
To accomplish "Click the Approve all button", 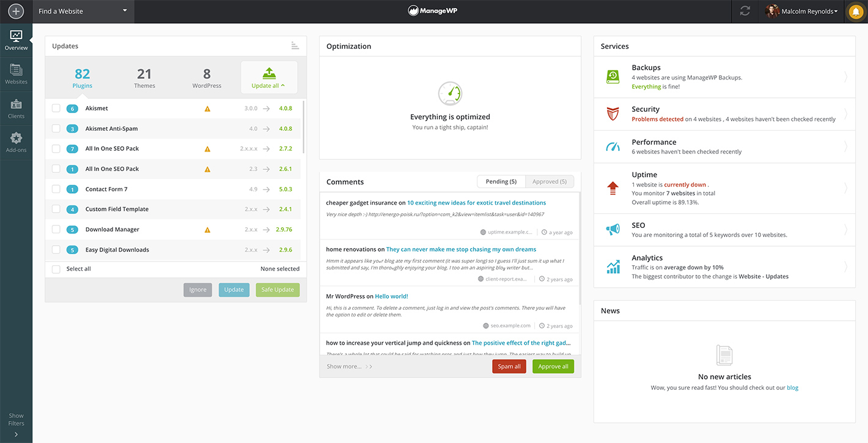I will tap(553, 367).
